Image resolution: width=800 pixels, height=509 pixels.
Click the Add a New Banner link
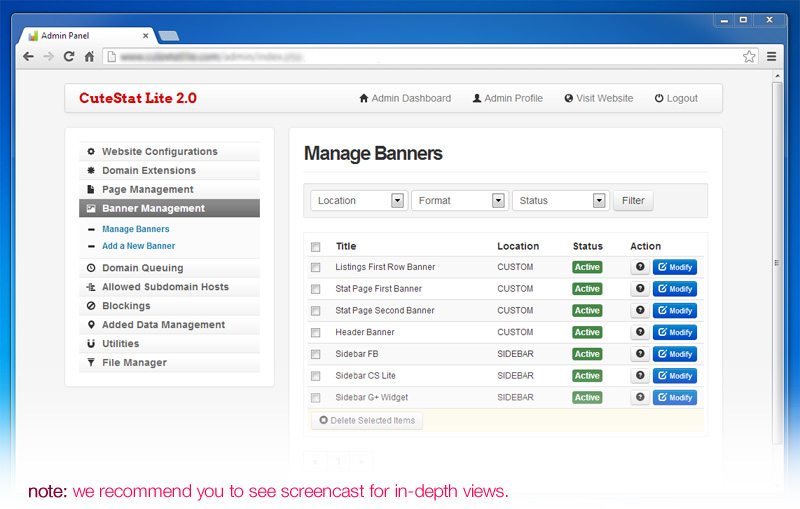(138, 246)
